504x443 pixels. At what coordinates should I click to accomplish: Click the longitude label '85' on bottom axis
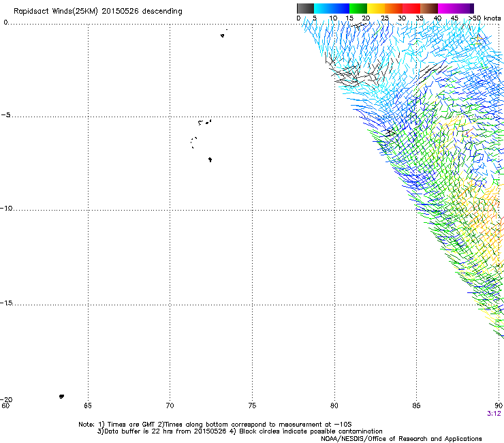click(x=416, y=406)
